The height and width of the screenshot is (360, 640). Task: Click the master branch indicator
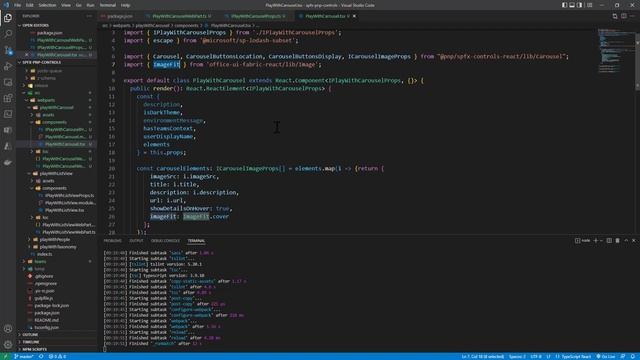[24, 356]
